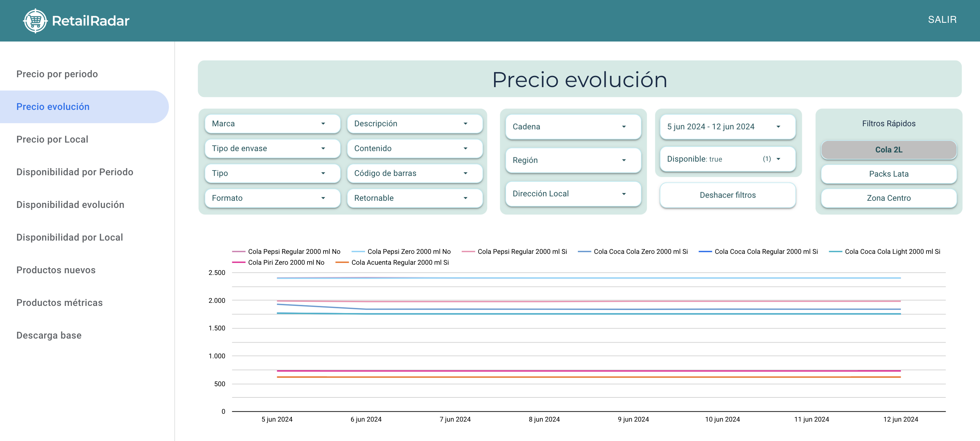Expand the Tipo filter dropdown
The image size is (980, 441).
tap(272, 173)
